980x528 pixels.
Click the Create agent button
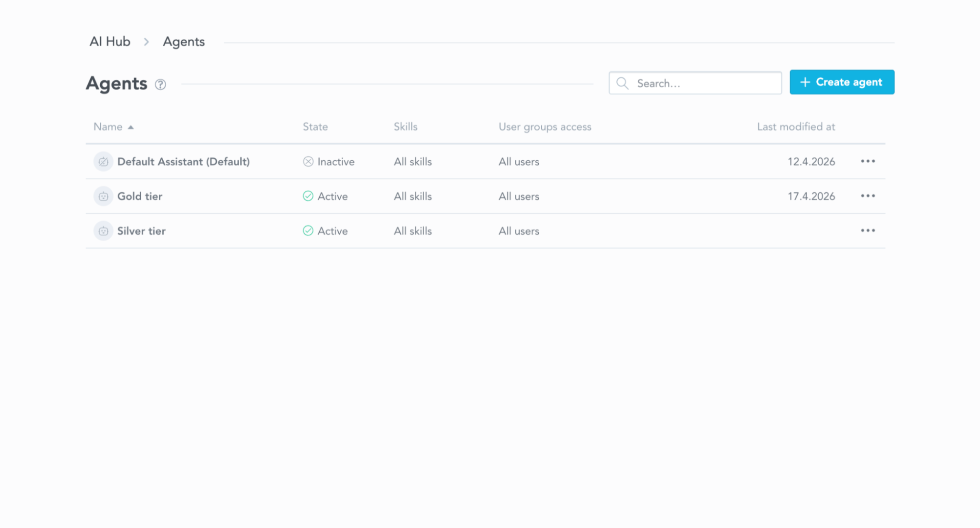(x=842, y=82)
